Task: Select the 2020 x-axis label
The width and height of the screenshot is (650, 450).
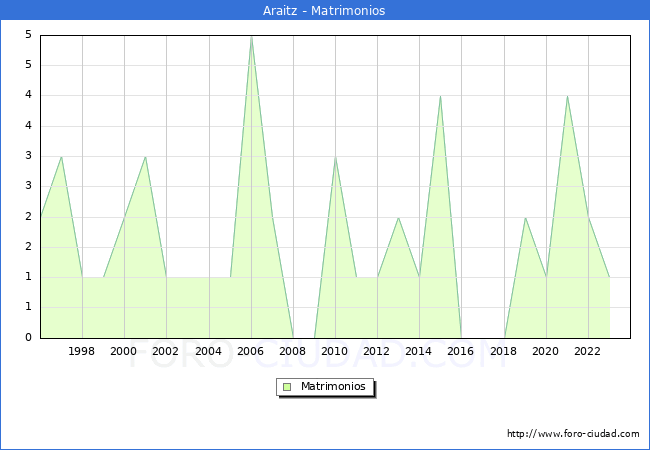Action: pyautogui.click(x=546, y=351)
